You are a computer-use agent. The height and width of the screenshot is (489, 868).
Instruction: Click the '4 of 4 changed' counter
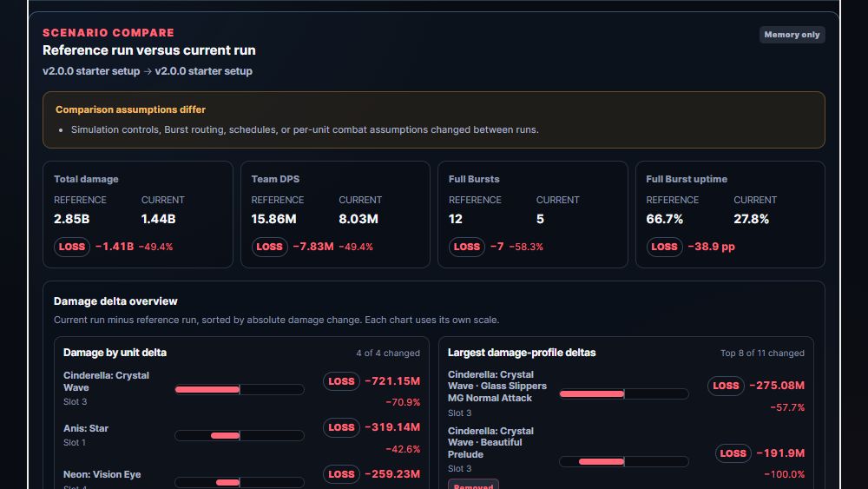(x=387, y=353)
